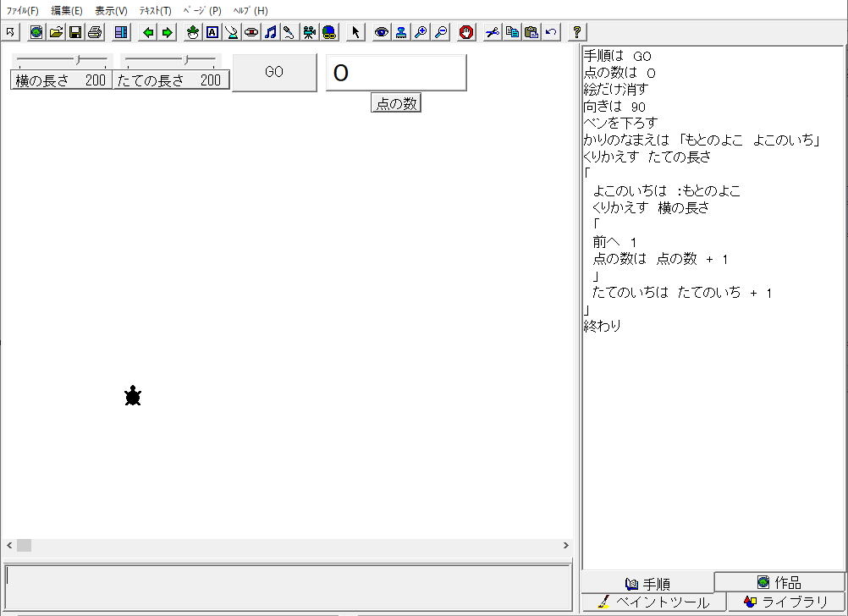Click the 横の長さ slider track
The image size is (848, 616).
point(61,60)
